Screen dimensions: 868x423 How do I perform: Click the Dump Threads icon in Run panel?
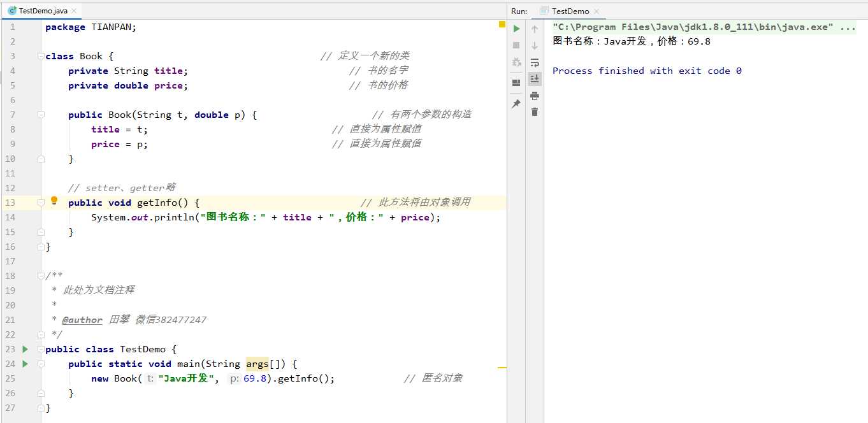[x=516, y=62]
